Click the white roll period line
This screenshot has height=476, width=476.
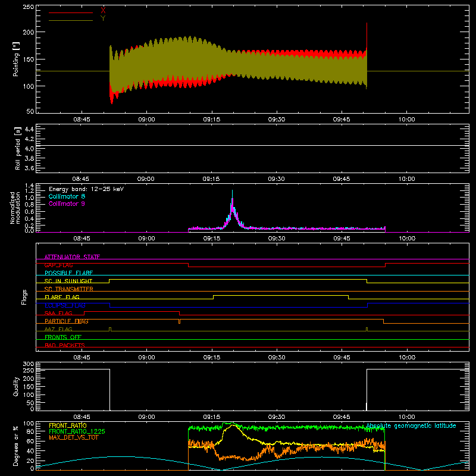pyautogui.click(x=252, y=146)
